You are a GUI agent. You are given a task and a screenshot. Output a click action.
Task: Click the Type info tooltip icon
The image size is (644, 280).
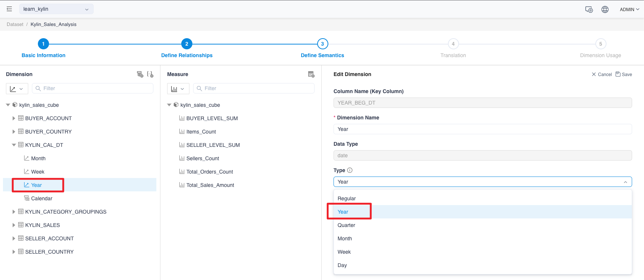[349, 170]
